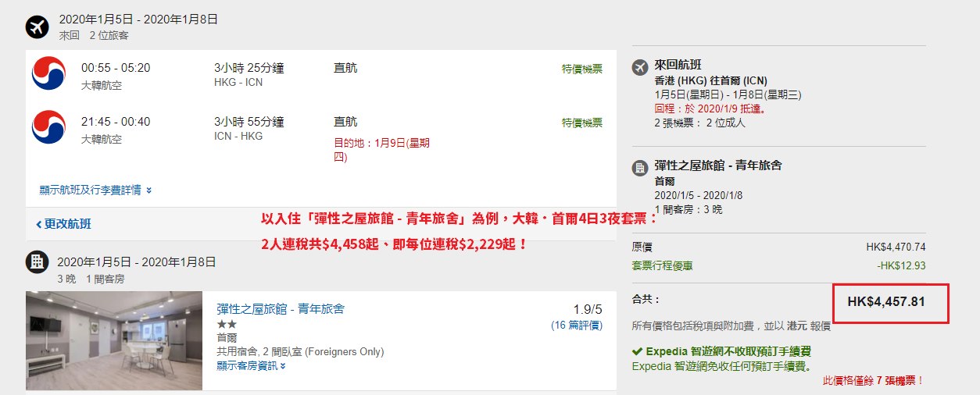Click the 套票行程優惠 discount label
This screenshot has height=395, width=980.
click(662, 266)
